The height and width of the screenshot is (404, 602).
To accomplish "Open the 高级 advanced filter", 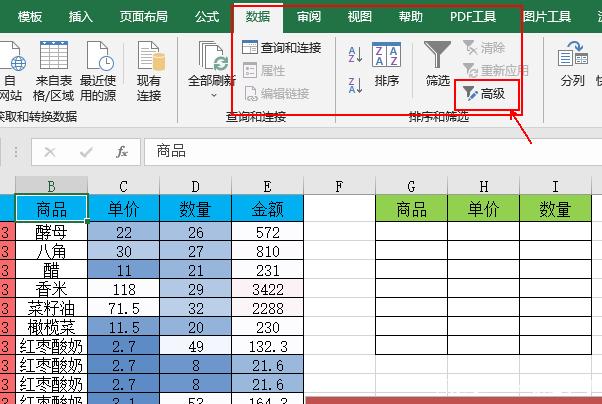I will 484,94.
